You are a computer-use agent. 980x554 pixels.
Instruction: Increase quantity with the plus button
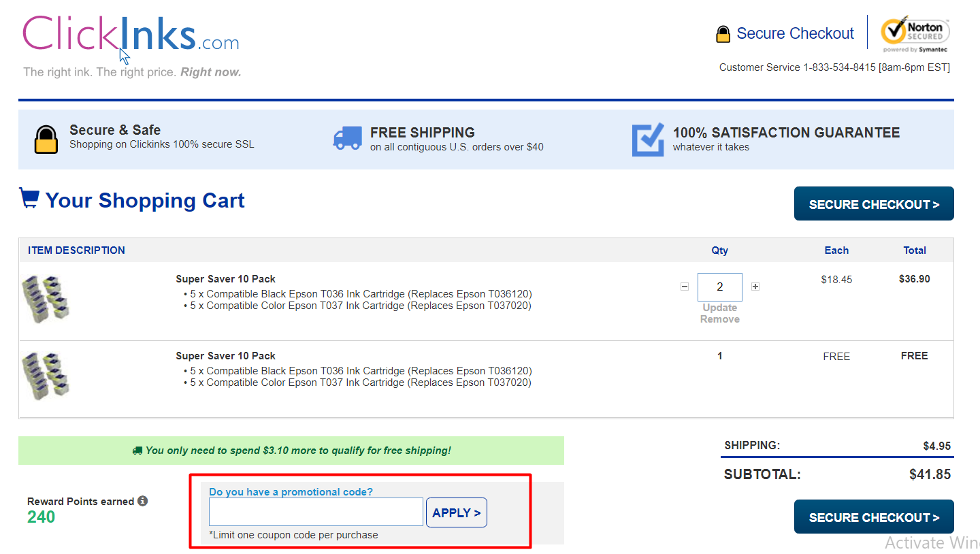[x=755, y=287]
